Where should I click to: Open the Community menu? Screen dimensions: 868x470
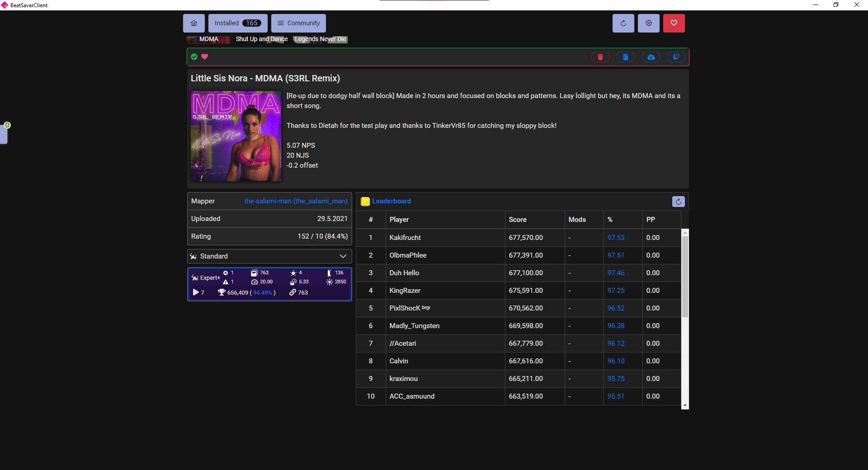tap(298, 23)
